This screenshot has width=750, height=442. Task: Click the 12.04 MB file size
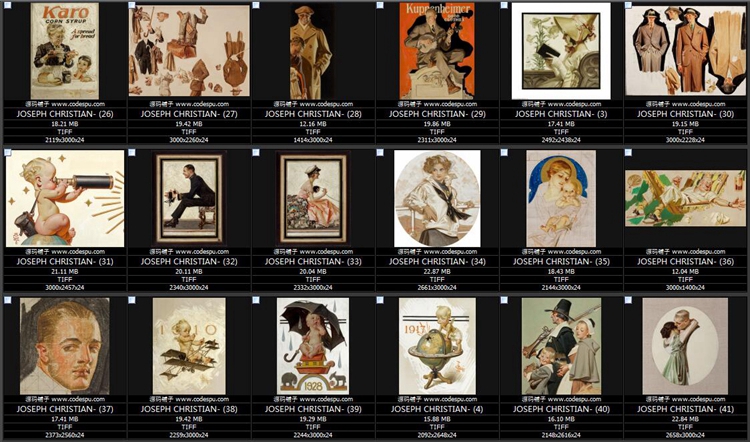[685, 271]
